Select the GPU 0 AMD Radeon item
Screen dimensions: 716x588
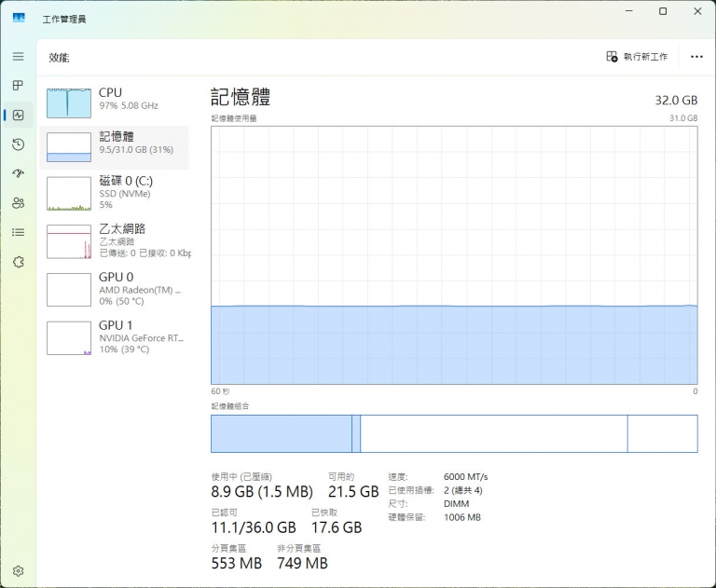click(x=117, y=289)
